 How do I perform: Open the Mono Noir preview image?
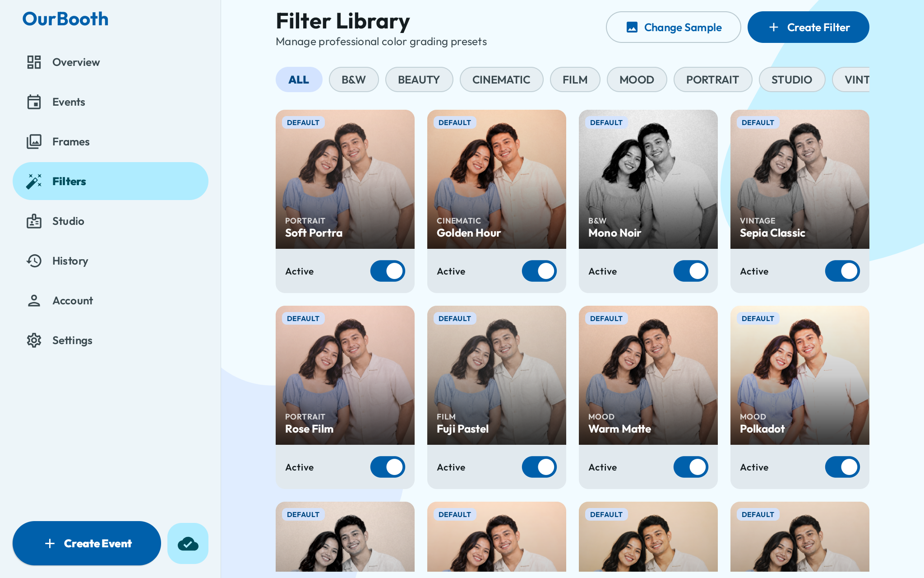click(x=648, y=179)
